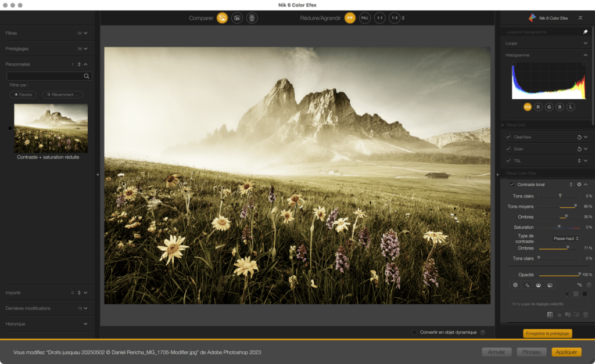Open help for Convertir en objet dynamique
The height and width of the screenshot is (364, 595).
tap(483, 333)
